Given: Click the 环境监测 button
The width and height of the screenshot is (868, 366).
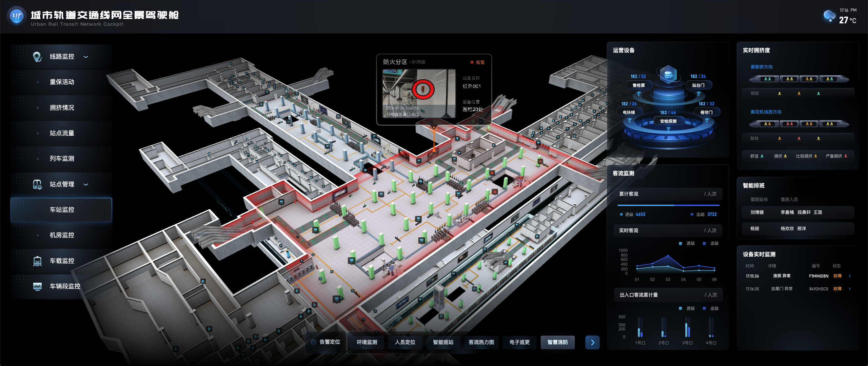Looking at the screenshot, I should pos(367,342).
